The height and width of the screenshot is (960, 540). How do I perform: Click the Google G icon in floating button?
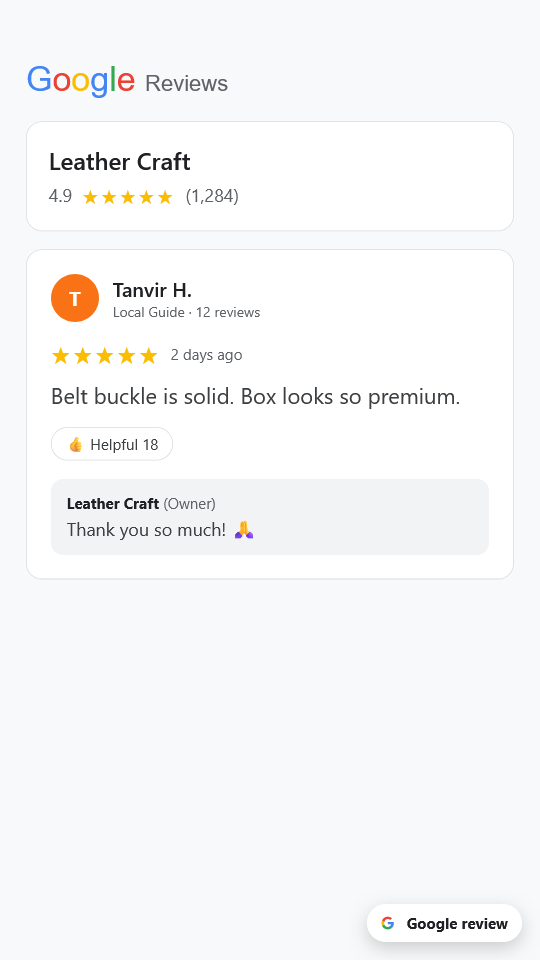pyautogui.click(x=388, y=923)
